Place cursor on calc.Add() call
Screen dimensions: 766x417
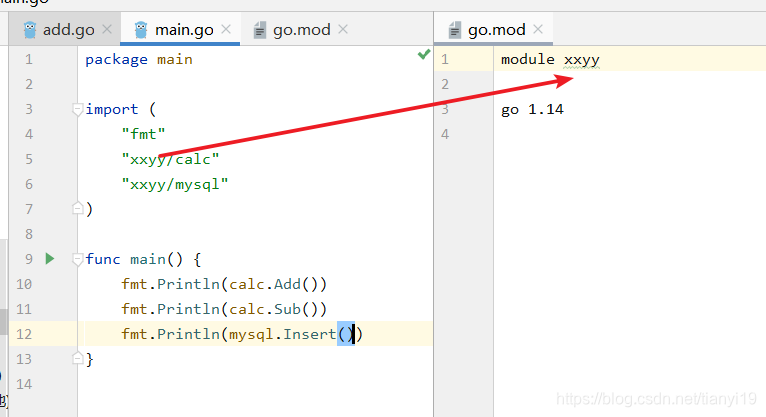pos(273,284)
